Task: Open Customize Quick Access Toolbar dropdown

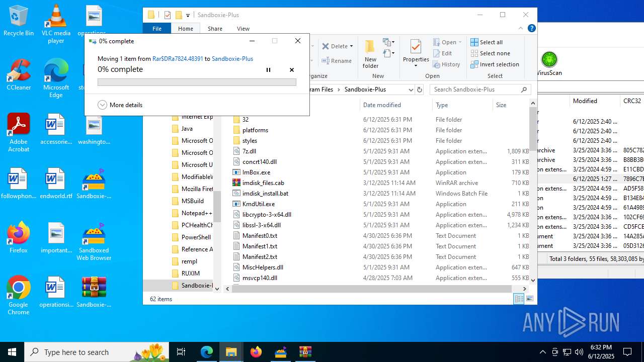Action: (188, 16)
